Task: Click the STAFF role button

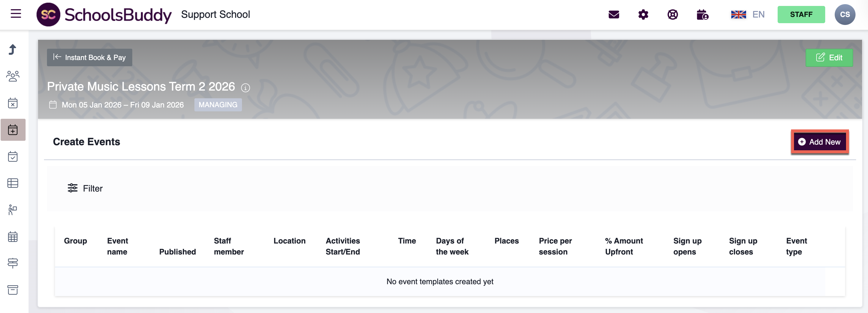Action: [801, 15]
